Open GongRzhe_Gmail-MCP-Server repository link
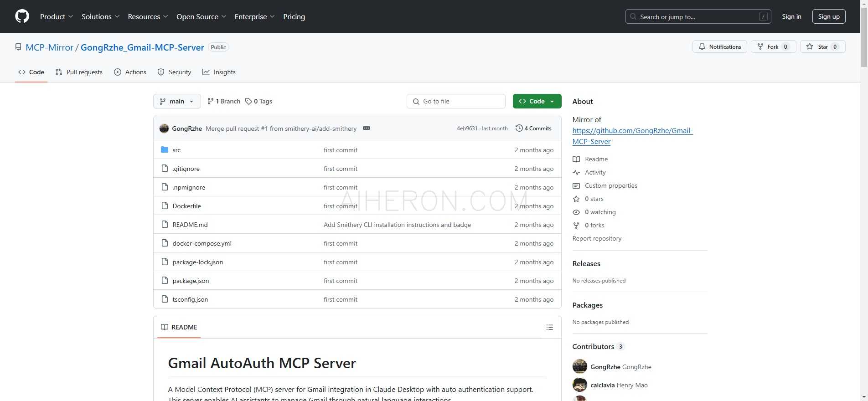 pos(142,47)
